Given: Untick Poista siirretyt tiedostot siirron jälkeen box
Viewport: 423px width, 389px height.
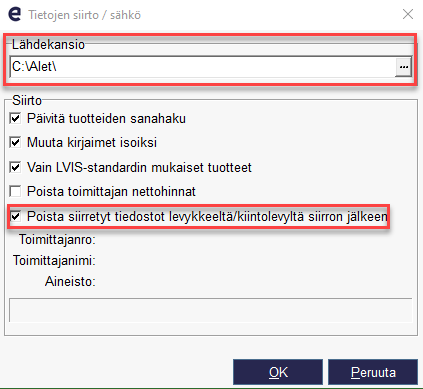Looking at the screenshot, I should point(15,216).
